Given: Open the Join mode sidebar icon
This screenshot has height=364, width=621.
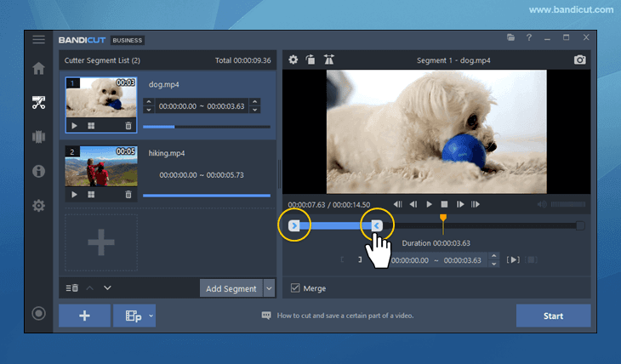Looking at the screenshot, I should click(38, 136).
